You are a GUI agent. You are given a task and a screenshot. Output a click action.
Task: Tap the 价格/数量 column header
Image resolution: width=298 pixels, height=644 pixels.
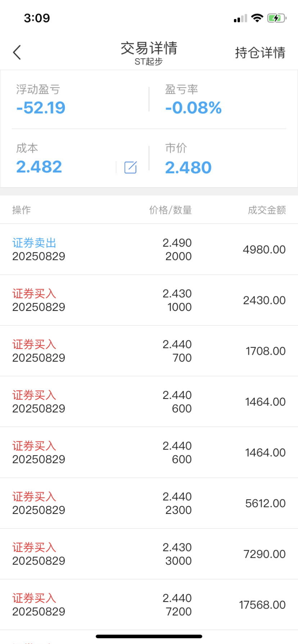pos(171,210)
